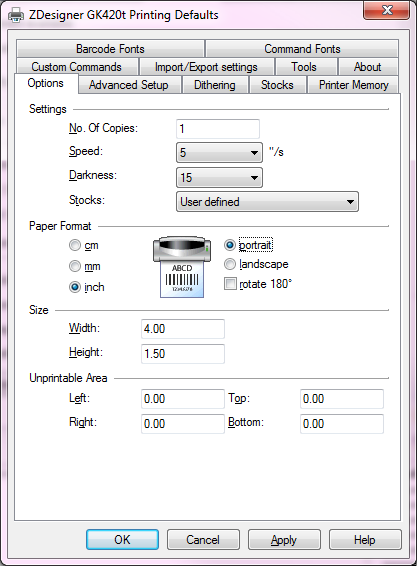Open the Custom Commands tab
The height and width of the screenshot is (566, 417).
pos(77,67)
